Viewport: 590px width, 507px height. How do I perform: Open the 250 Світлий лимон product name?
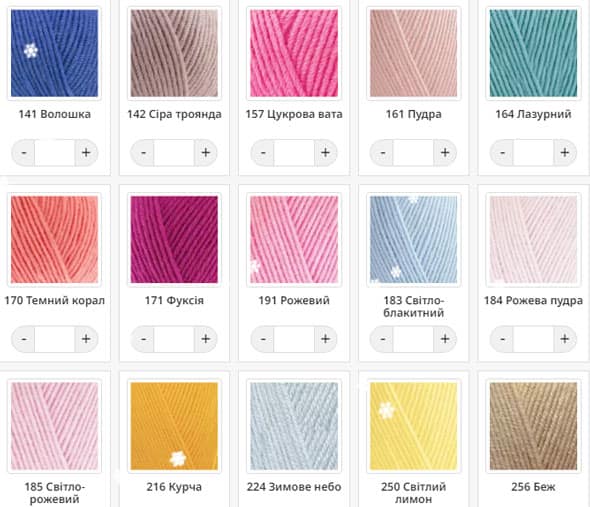click(x=414, y=493)
